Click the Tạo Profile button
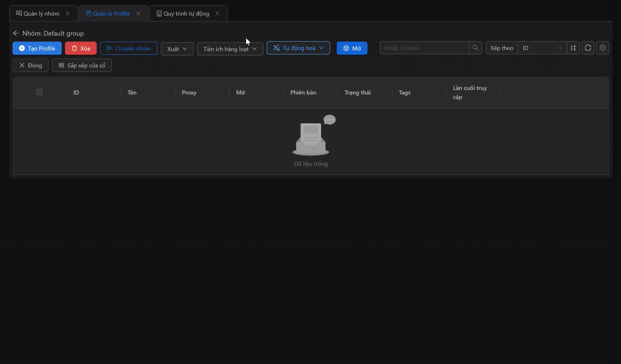Screen dimensions: 621x364 (37, 49)
